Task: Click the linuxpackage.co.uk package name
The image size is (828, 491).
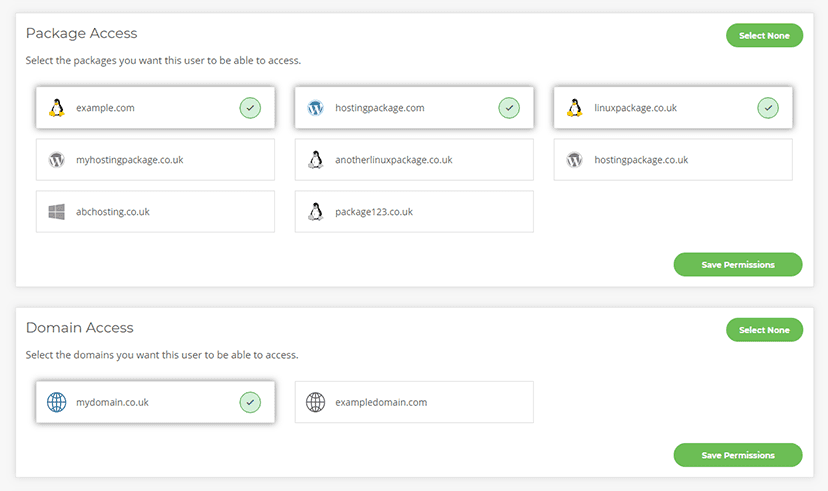Action: pyautogui.click(x=635, y=108)
